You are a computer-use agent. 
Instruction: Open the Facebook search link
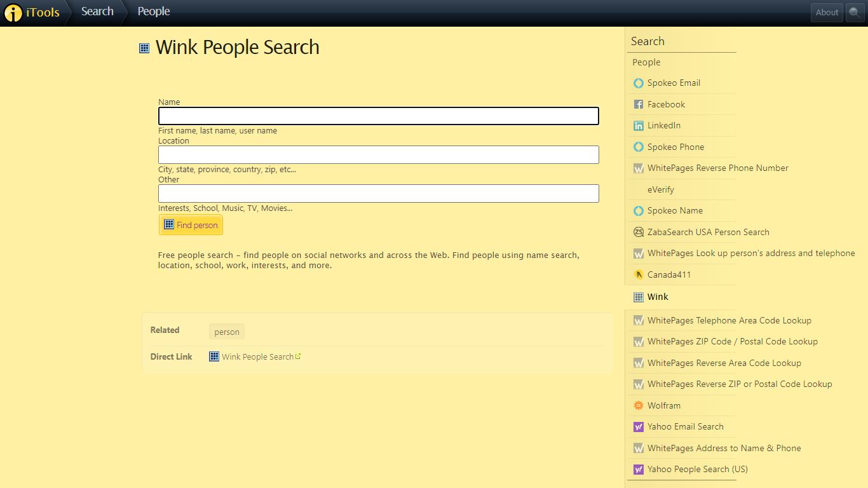click(666, 104)
